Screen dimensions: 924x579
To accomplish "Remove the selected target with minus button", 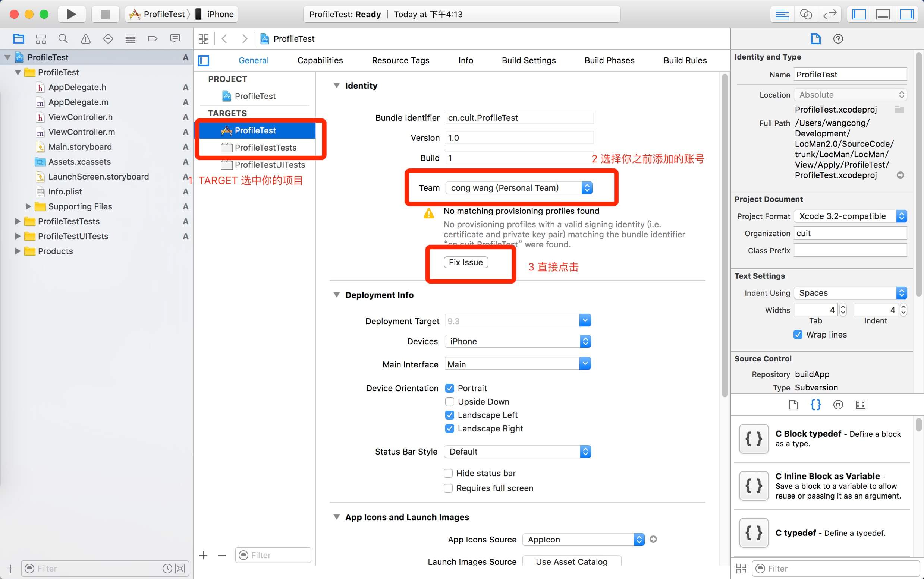I will point(221,555).
